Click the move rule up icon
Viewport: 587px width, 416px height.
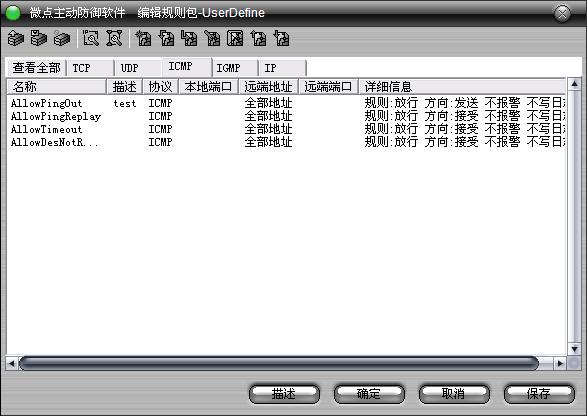[258, 38]
